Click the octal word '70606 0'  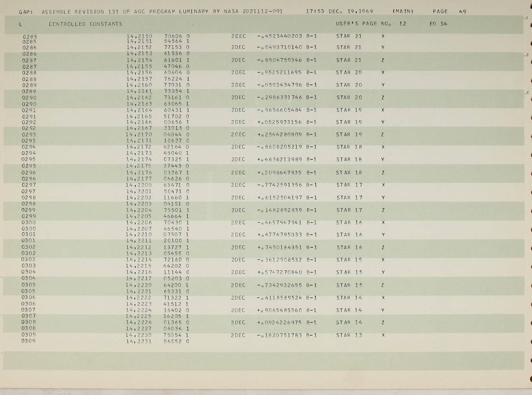177,36
